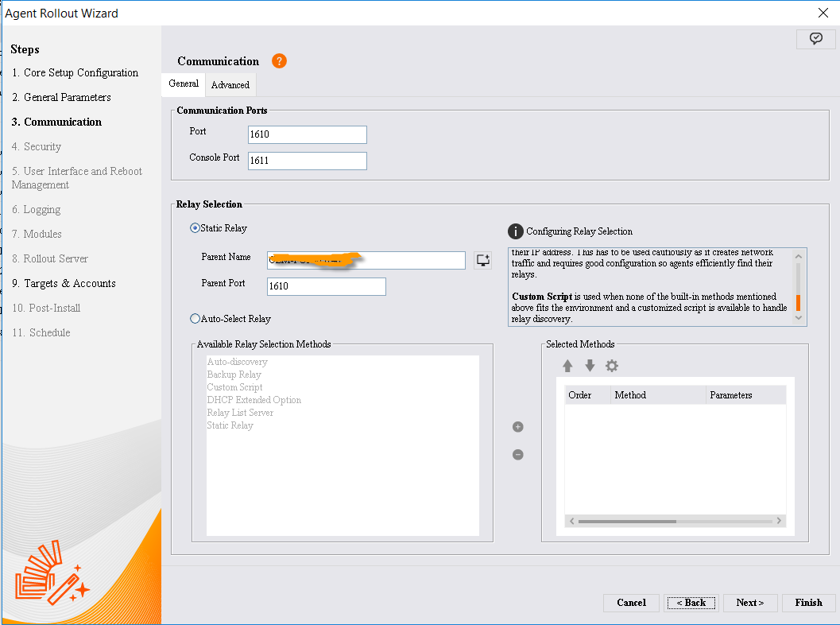Switch to the Advanced tab

230,85
